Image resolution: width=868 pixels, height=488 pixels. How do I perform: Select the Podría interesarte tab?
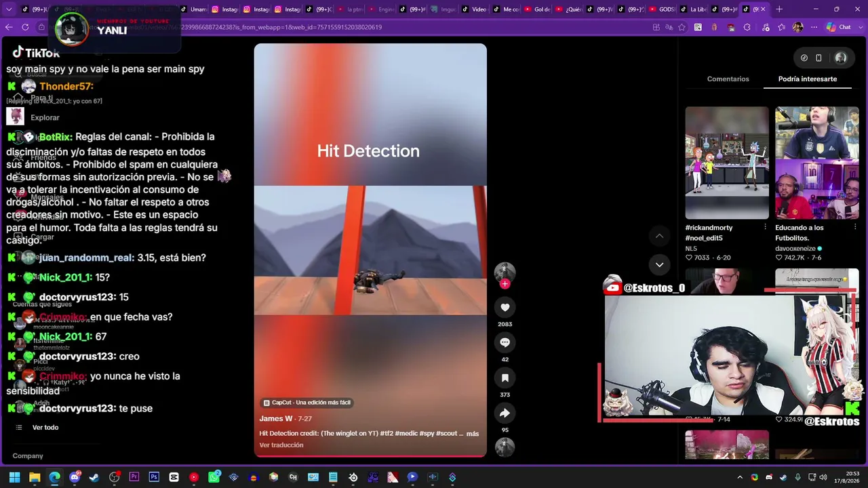coord(808,79)
